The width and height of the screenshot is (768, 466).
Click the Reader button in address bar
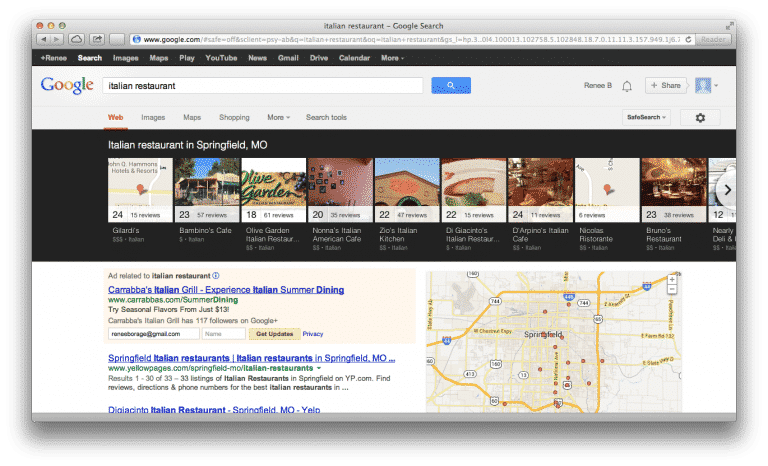(x=713, y=39)
